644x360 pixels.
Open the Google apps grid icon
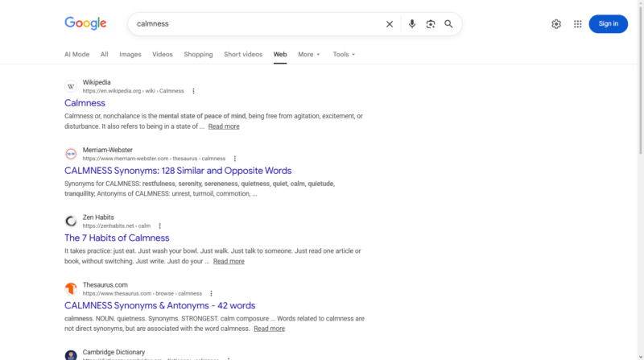577,24
